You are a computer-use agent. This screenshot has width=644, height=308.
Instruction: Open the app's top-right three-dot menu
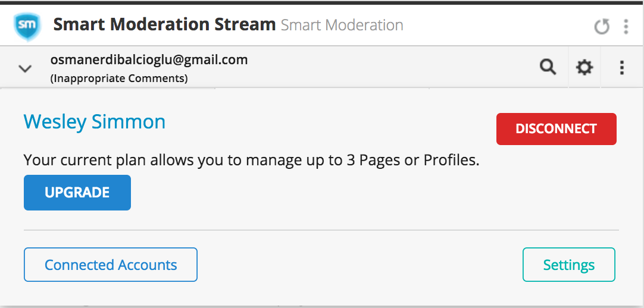[626, 27]
